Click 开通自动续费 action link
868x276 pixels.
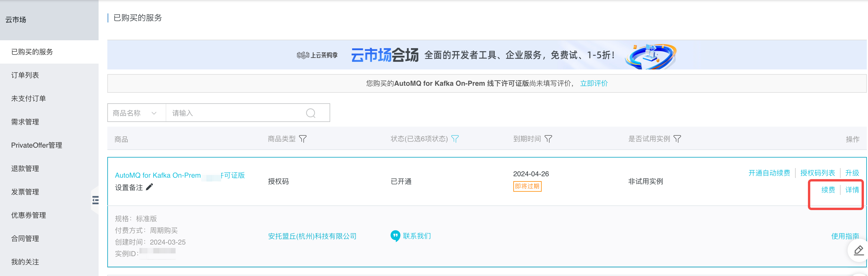tap(769, 173)
